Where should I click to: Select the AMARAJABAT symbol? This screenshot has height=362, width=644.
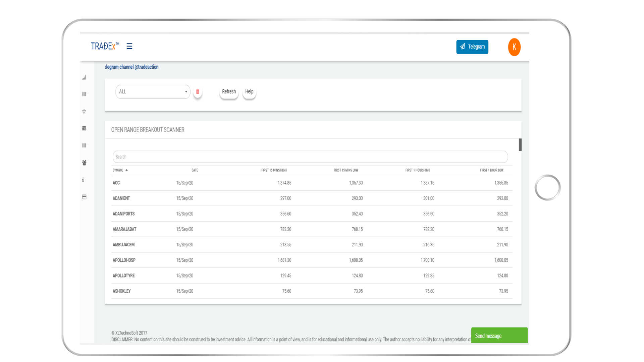tap(124, 229)
